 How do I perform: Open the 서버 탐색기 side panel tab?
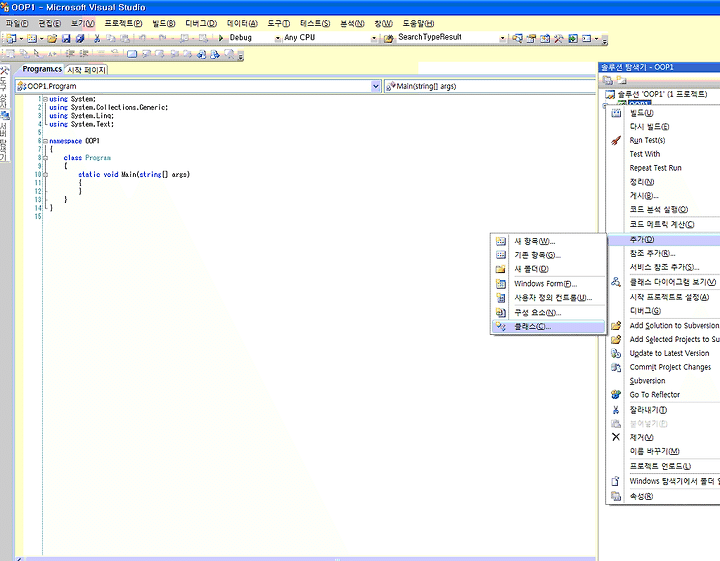pyautogui.click(x=4, y=136)
